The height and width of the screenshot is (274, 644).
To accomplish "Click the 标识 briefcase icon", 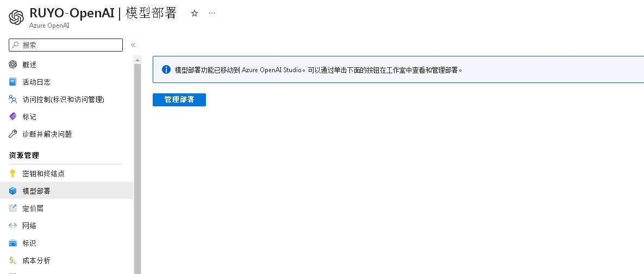I will click(x=12, y=243).
